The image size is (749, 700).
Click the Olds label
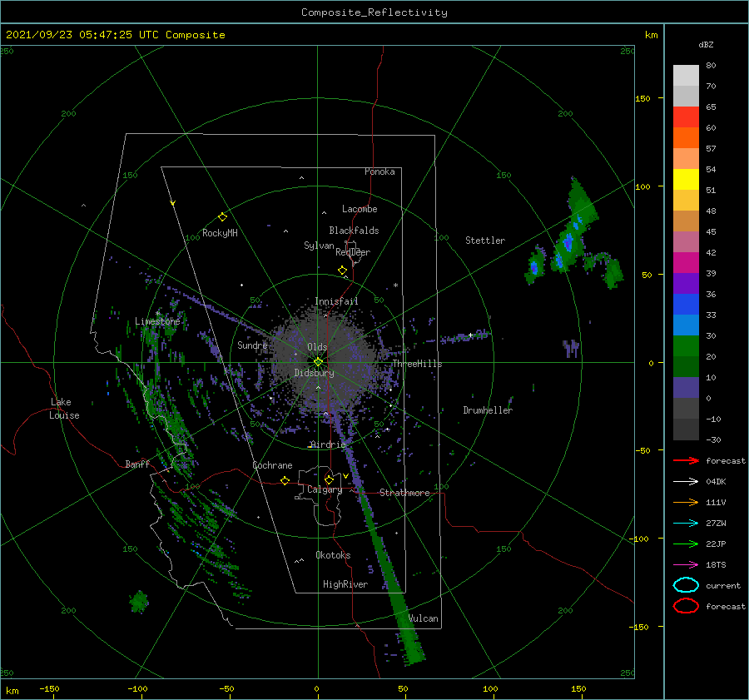[x=317, y=347]
